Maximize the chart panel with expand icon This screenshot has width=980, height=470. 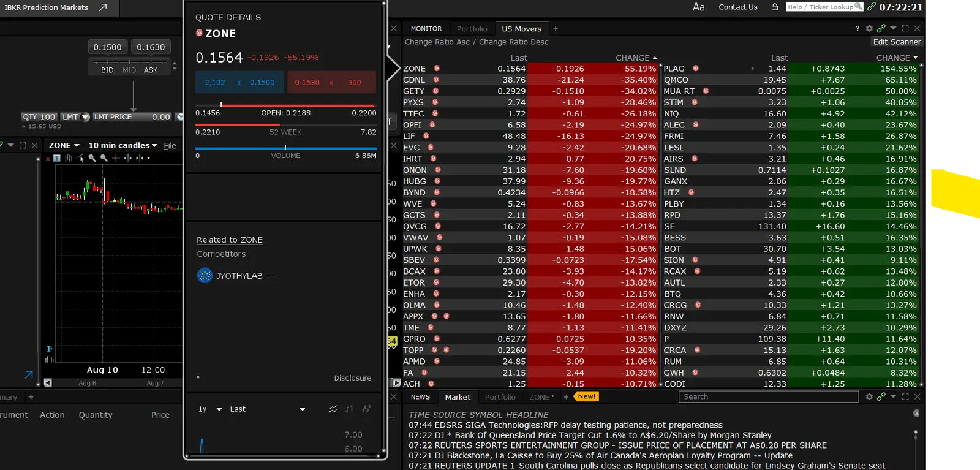[x=23, y=145]
